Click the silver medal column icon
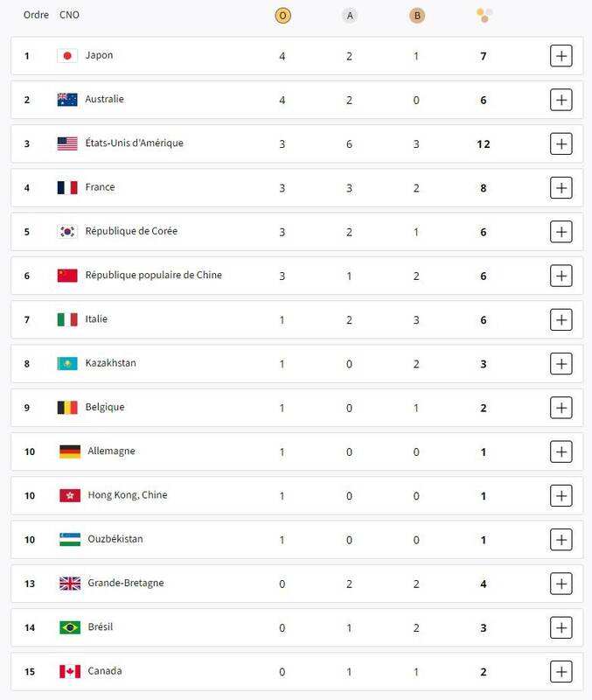The width and height of the screenshot is (592, 700). 350,15
